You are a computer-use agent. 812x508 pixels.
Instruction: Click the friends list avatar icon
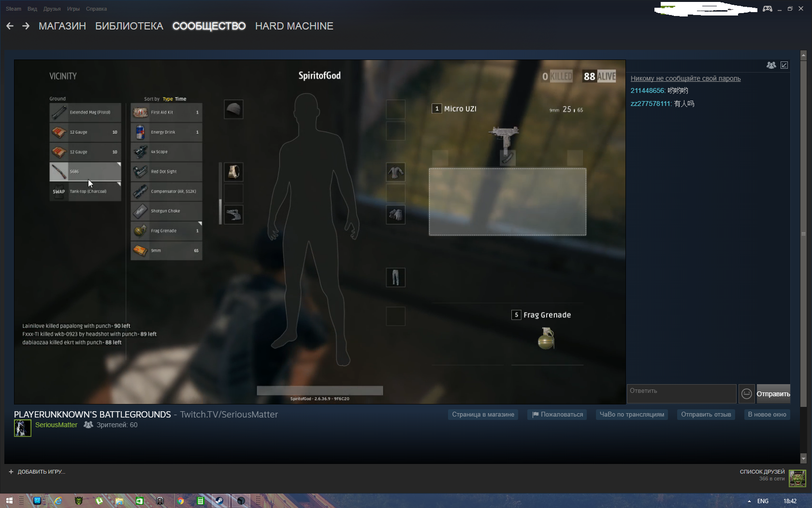click(797, 478)
